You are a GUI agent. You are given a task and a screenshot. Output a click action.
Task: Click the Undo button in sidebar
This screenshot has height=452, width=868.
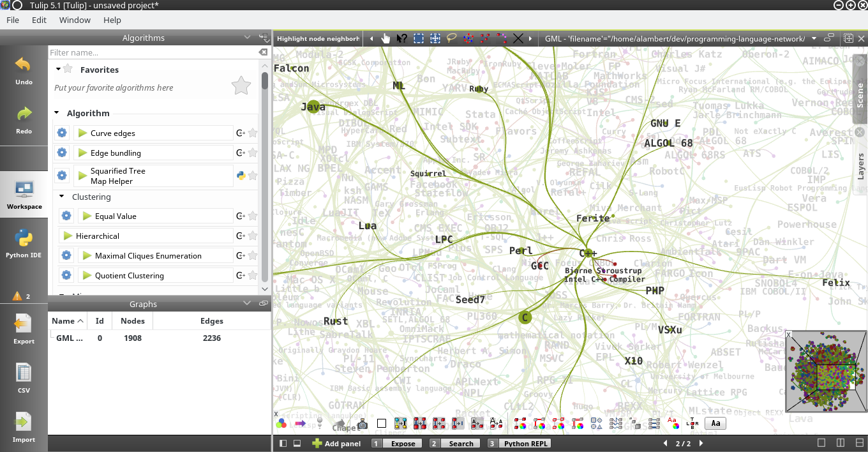[24, 70]
